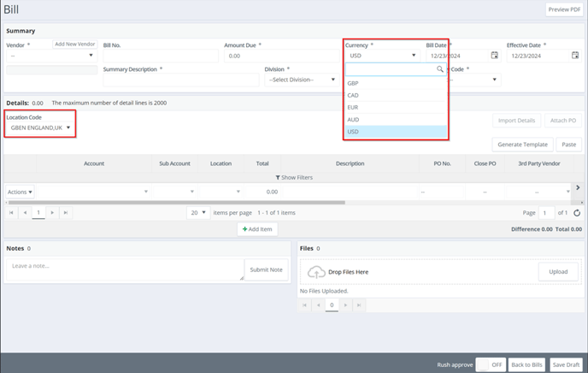Click the currency search magnifier icon
588x373 pixels.
(440, 69)
